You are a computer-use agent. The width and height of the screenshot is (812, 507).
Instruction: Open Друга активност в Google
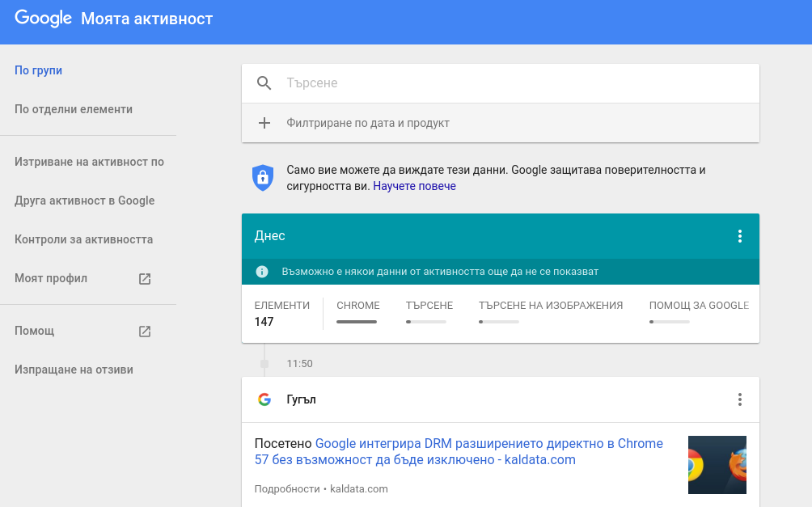[x=84, y=201]
